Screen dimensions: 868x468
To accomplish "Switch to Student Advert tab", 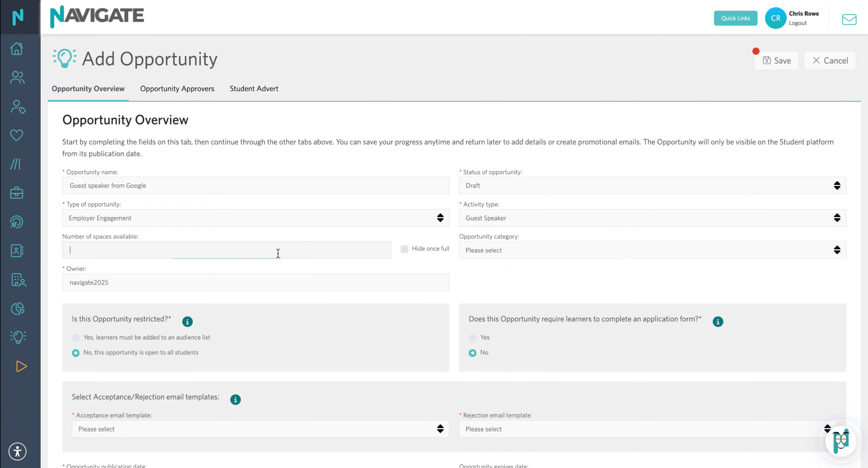I will pyautogui.click(x=254, y=89).
